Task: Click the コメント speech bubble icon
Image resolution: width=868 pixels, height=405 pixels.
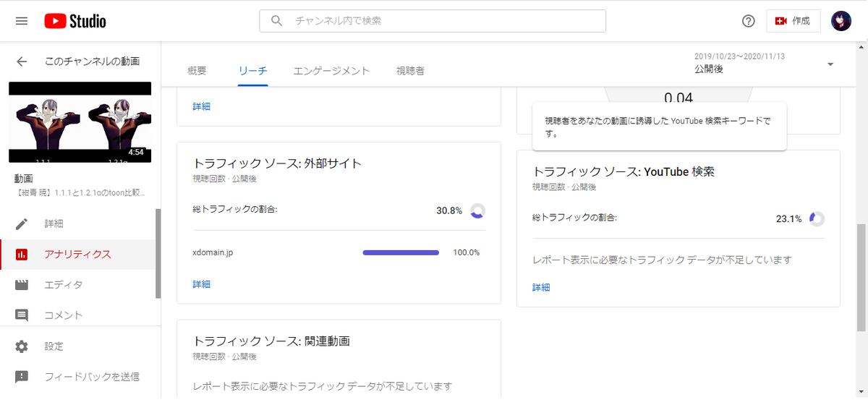Action: pyautogui.click(x=22, y=315)
